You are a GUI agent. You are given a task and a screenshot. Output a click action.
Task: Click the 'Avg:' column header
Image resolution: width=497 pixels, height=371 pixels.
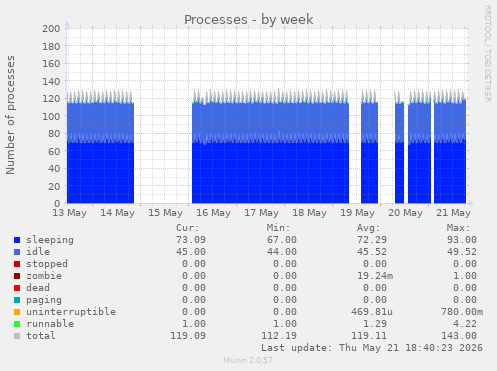(369, 228)
